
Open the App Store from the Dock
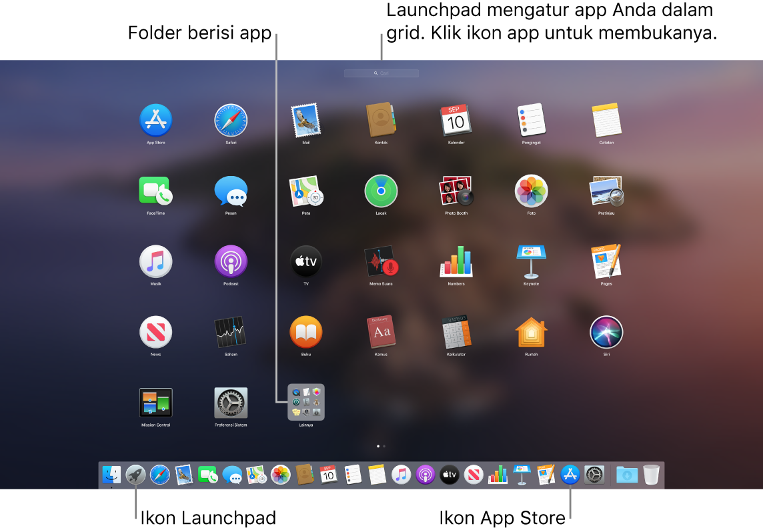pos(569,475)
